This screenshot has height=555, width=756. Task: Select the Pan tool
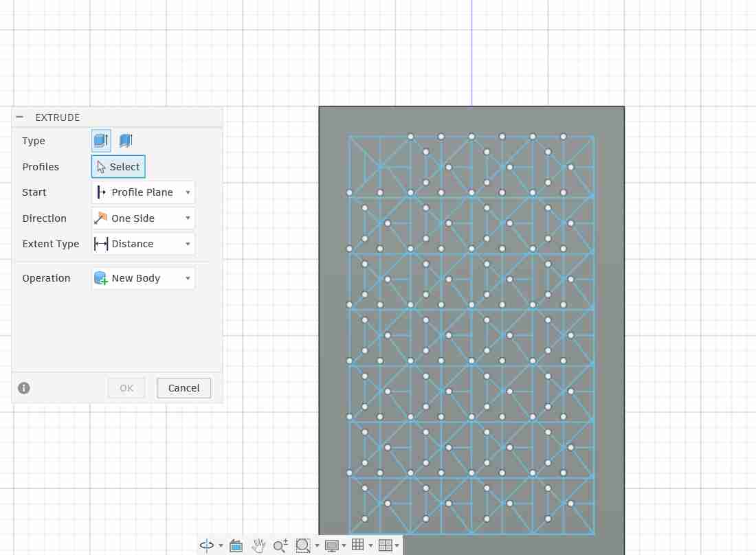258,545
